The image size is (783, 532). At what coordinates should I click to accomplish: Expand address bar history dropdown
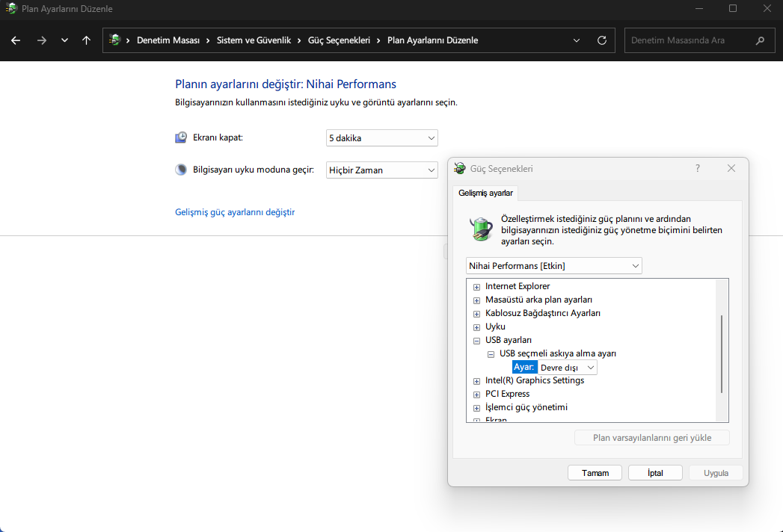[x=577, y=40]
